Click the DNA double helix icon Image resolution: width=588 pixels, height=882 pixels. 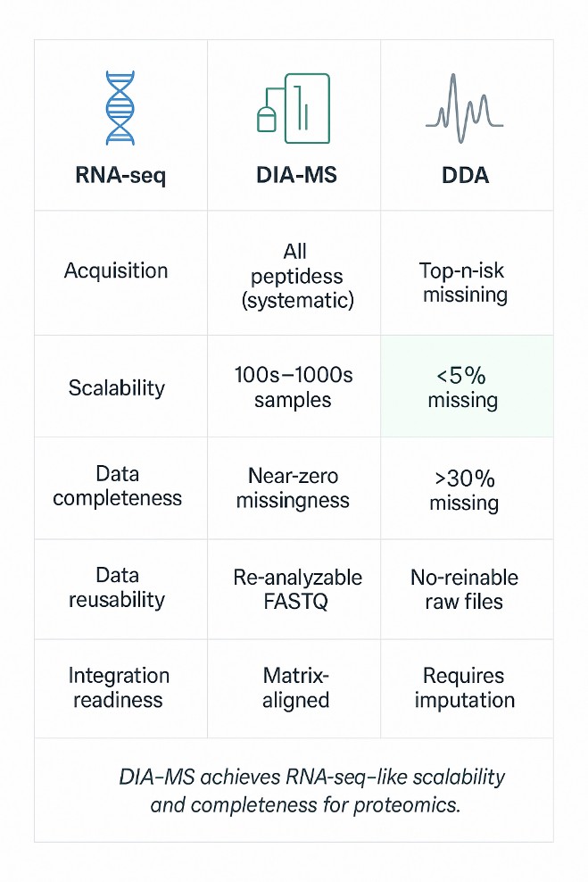click(x=120, y=108)
